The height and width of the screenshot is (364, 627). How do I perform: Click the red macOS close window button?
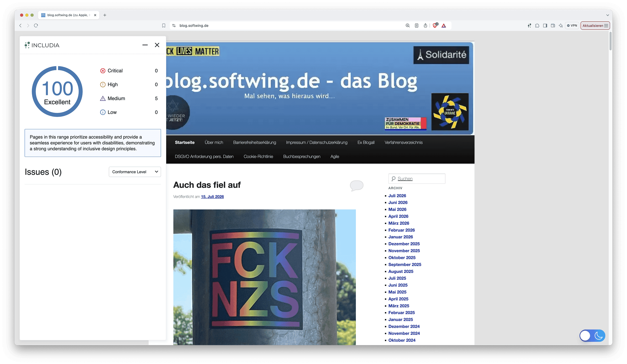pyautogui.click(x=22, y=15)
